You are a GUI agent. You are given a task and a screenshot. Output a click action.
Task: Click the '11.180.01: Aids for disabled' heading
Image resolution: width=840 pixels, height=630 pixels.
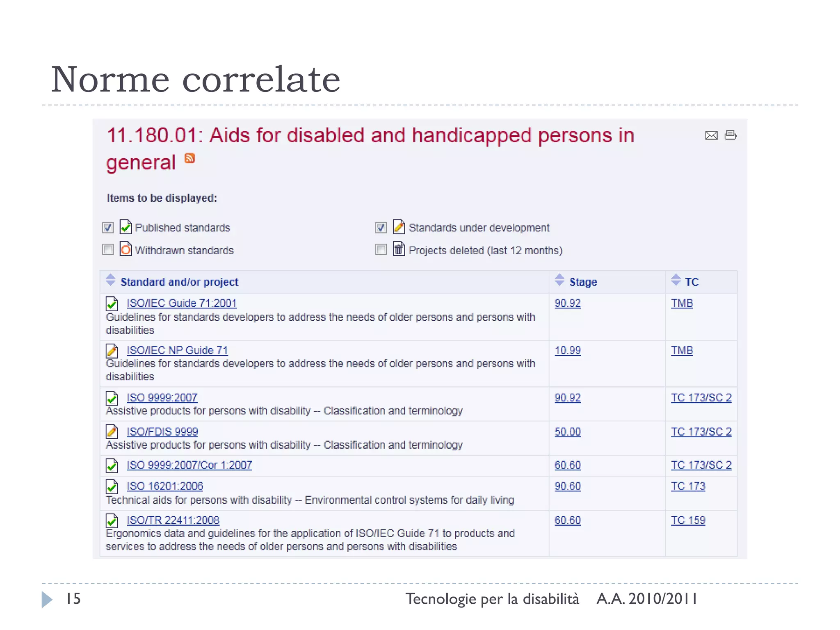pyautogui.click(x=370, y=148)
